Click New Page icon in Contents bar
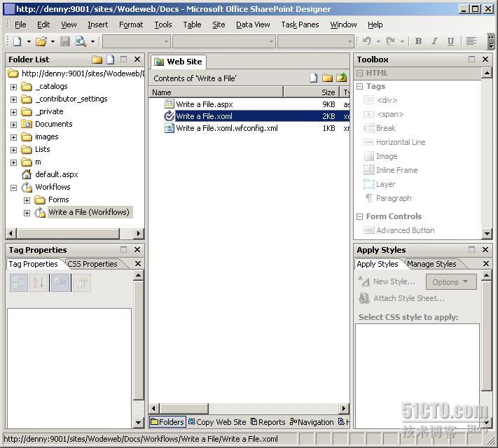The width and height of the screenshot is (498, 448). click(313, 78)
